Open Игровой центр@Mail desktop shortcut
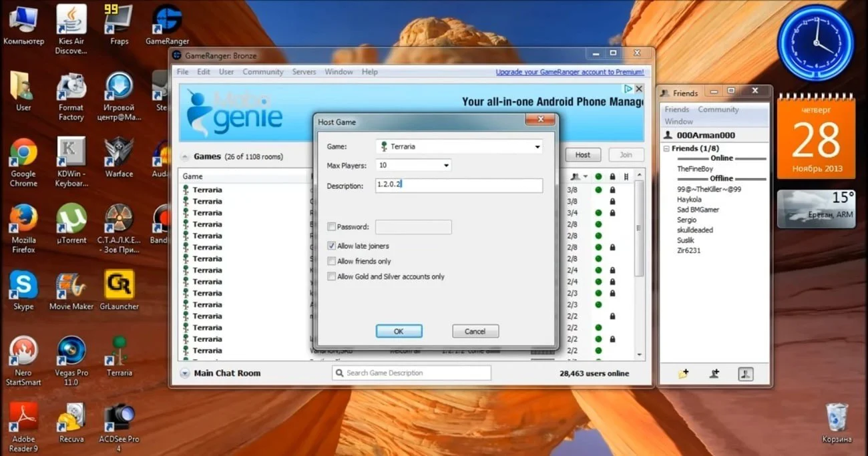Viewport: 868px width, 456px height. coord(119,97)
